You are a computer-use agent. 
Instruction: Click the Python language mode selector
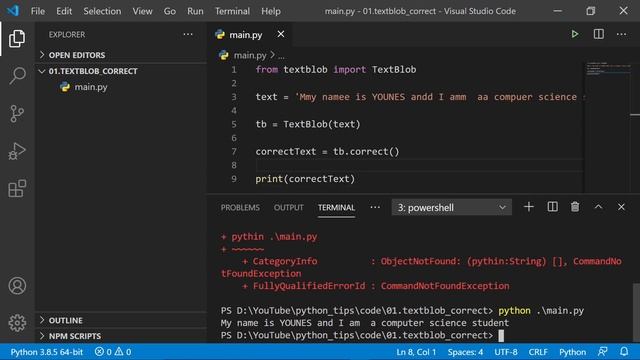point(572,351)
